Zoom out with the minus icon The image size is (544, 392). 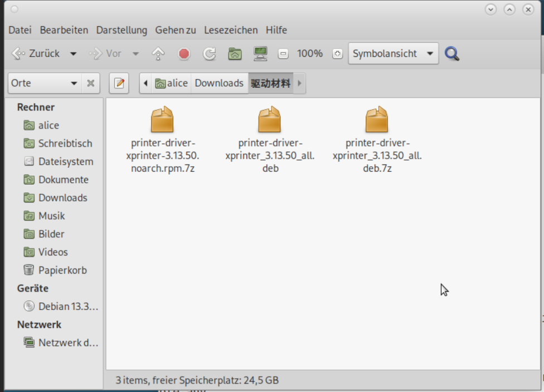pos(283,54)
